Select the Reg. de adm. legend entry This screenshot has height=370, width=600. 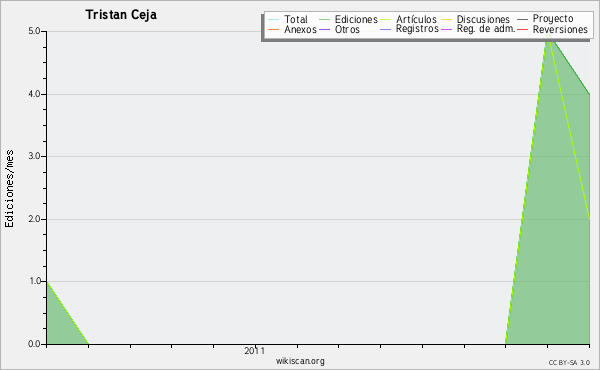[x=486, y=29]
